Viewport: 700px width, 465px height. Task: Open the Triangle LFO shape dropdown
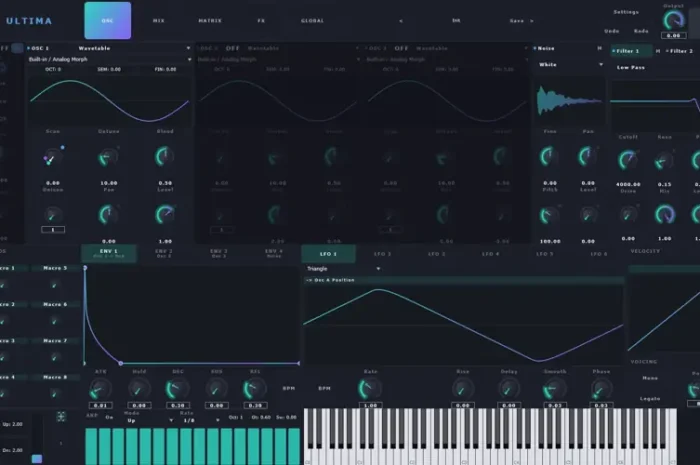(x=344, y=269)
